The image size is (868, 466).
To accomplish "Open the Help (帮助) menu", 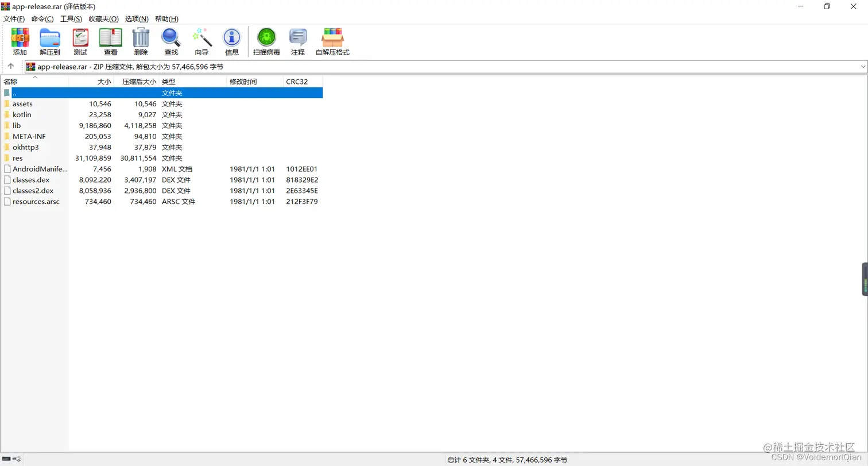I will point(166,19).
